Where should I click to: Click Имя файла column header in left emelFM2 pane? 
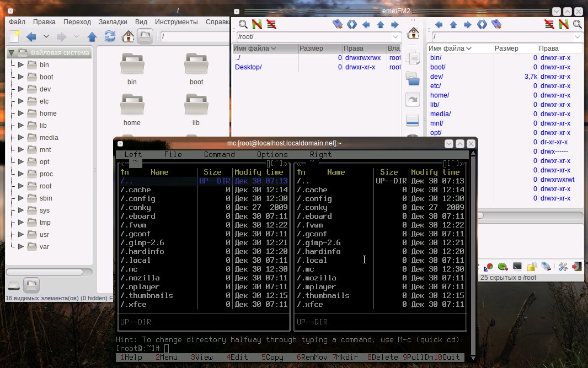(x=265, y=48)
